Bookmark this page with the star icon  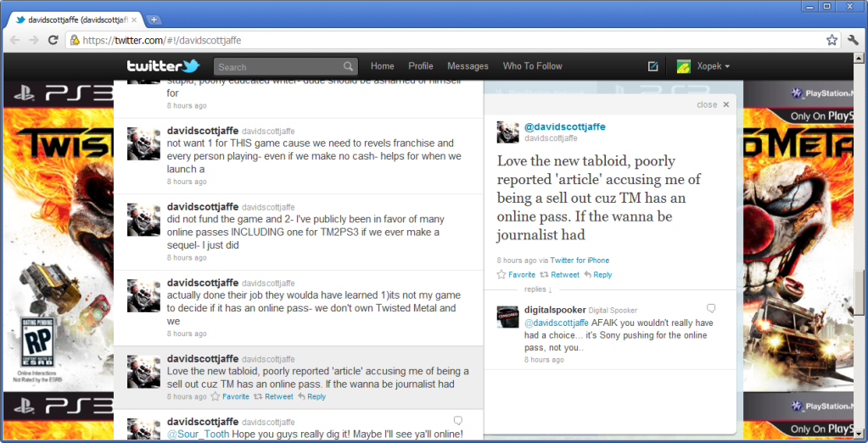pyautogui.click(x=832, y=40)
